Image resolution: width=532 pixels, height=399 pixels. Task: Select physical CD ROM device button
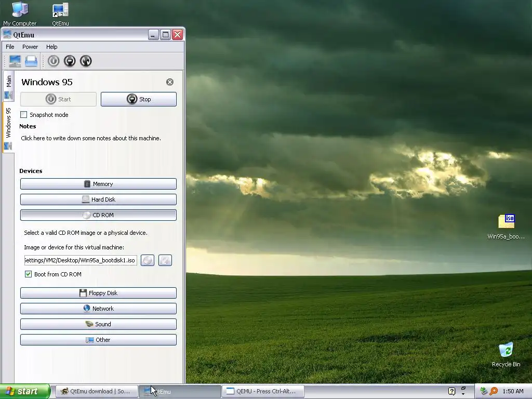point(148,260)
